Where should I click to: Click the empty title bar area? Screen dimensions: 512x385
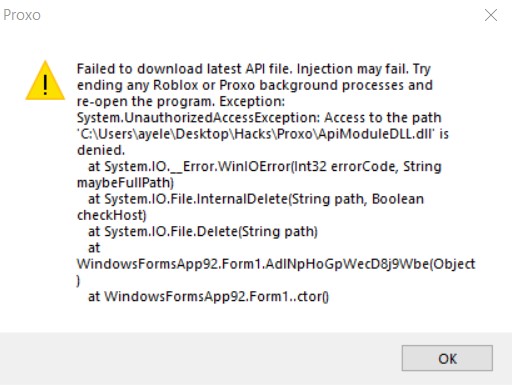tap(260, 15)
